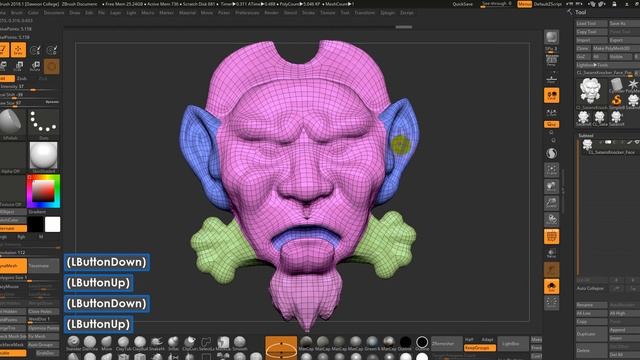The height and width of the screenshot is (360, 640).
Task: Open the Material menu
Action: point(187,13)
